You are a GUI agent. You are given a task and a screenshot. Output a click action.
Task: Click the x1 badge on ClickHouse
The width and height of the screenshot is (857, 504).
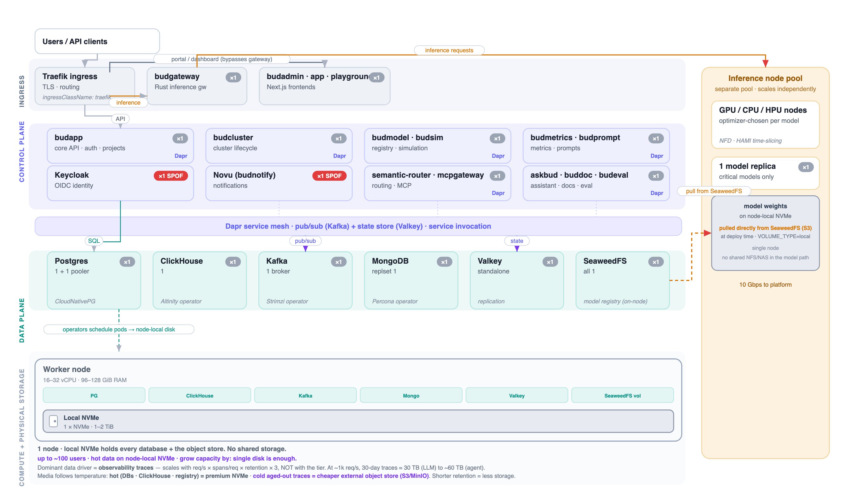pyautogui.click(x=233, y=262)
